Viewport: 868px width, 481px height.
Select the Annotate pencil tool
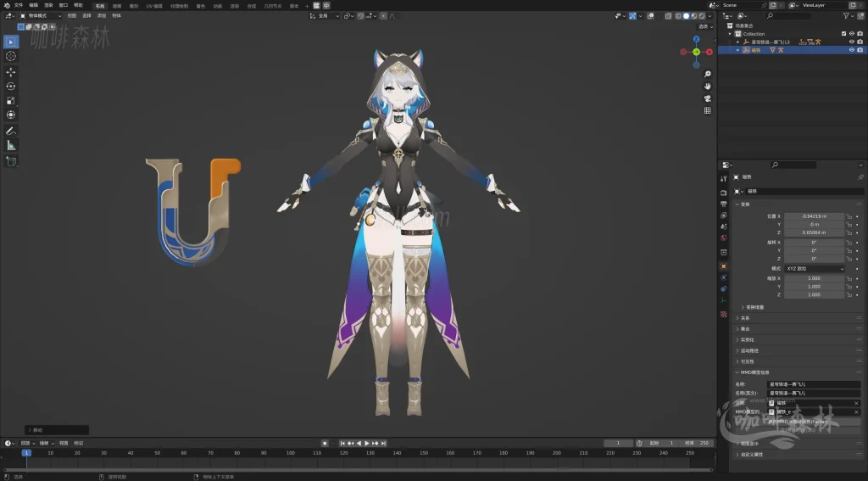coord(10,131)
